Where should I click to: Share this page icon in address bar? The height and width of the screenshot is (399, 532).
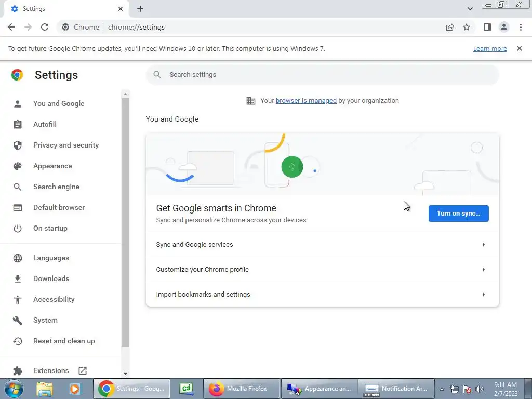[450, 27]
